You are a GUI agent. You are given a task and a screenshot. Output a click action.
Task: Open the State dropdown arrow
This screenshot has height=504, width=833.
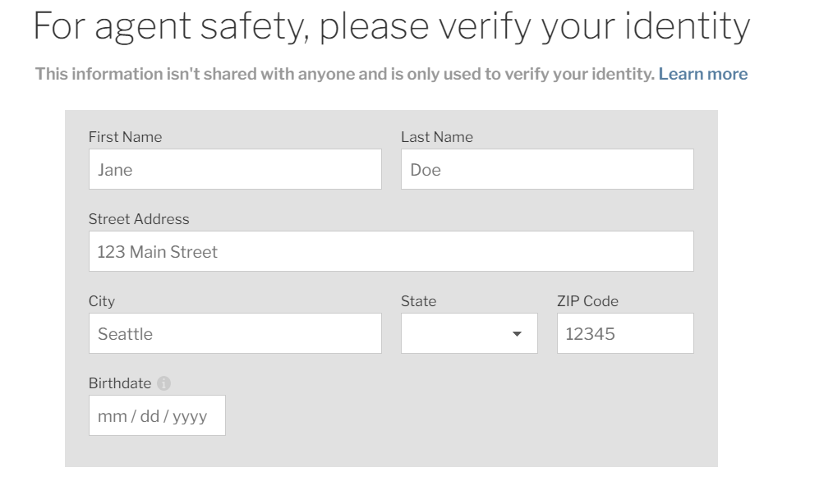(x=517, y=334)
